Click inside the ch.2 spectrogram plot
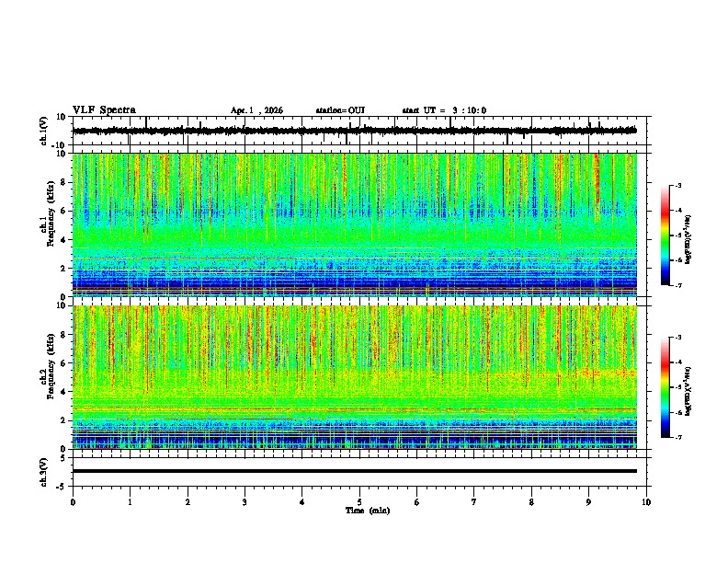728x563 pixels. [x=355, y=377]
